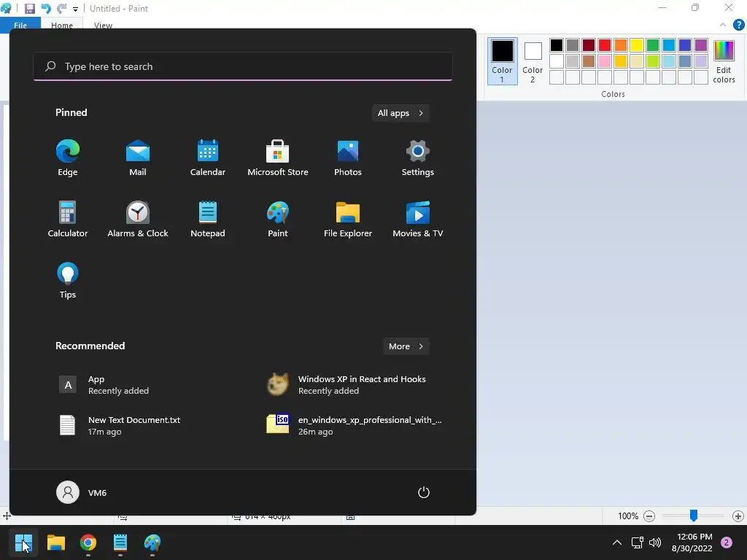
Task: Select Color 2 in Paint
Action: pos(533,61)
